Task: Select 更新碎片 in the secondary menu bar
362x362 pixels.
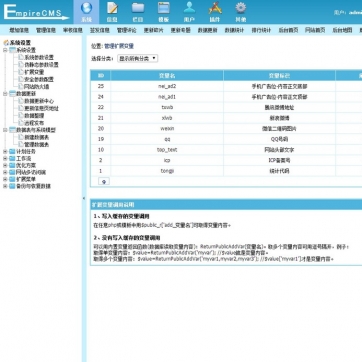Action: click(154, 30)
